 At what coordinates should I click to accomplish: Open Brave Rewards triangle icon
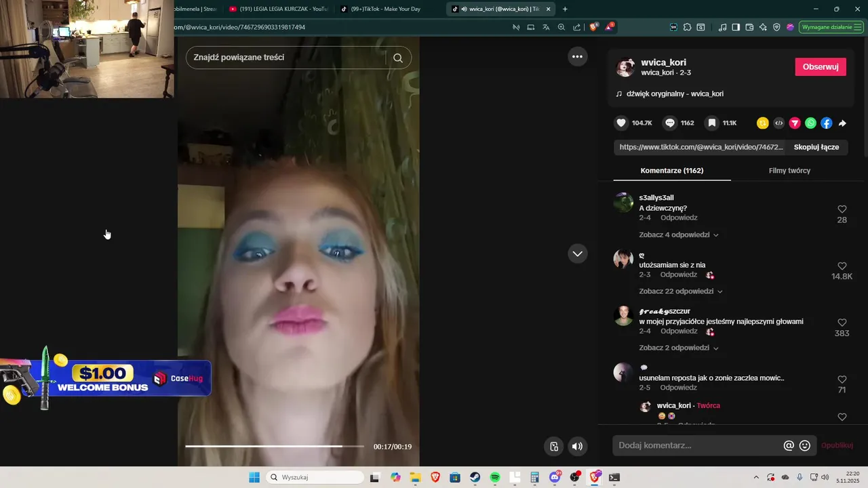click(x=610, y=27)
